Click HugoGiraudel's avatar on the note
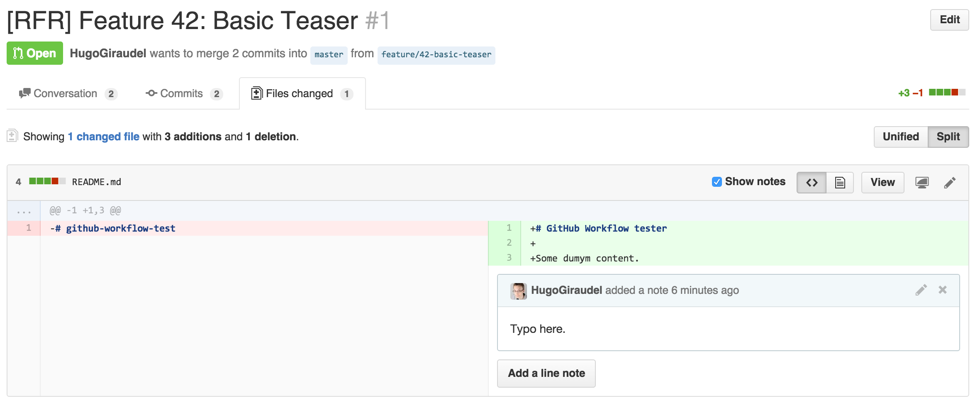The width and height of the screenshot is (980, 408). pos(518,291)
